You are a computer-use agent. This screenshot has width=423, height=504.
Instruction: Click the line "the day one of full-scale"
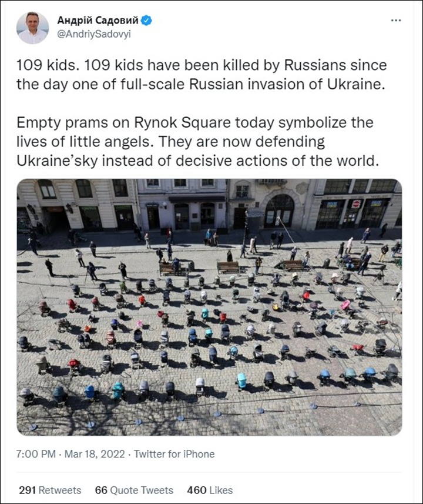[x=200, y=84]
